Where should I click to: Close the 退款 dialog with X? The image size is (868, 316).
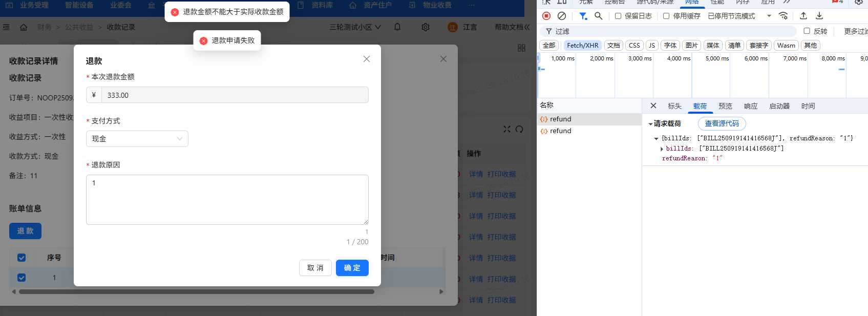pos(367,59)
